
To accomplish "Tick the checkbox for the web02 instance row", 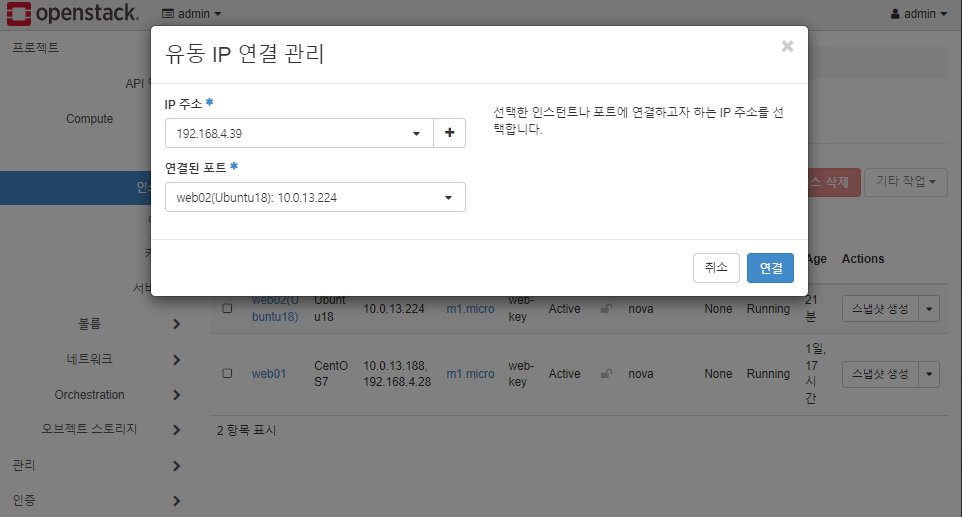I will tap(227, 308).
